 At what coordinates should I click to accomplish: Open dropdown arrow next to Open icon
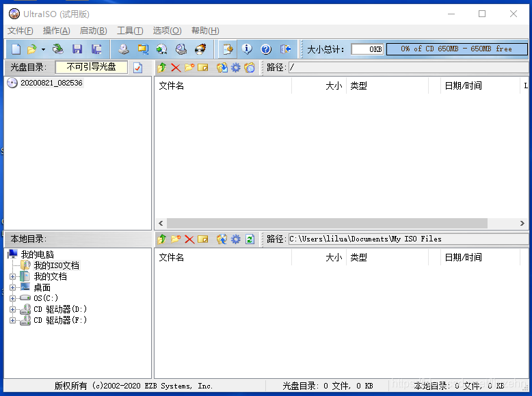pyautogui.click(x=43, y=49)
